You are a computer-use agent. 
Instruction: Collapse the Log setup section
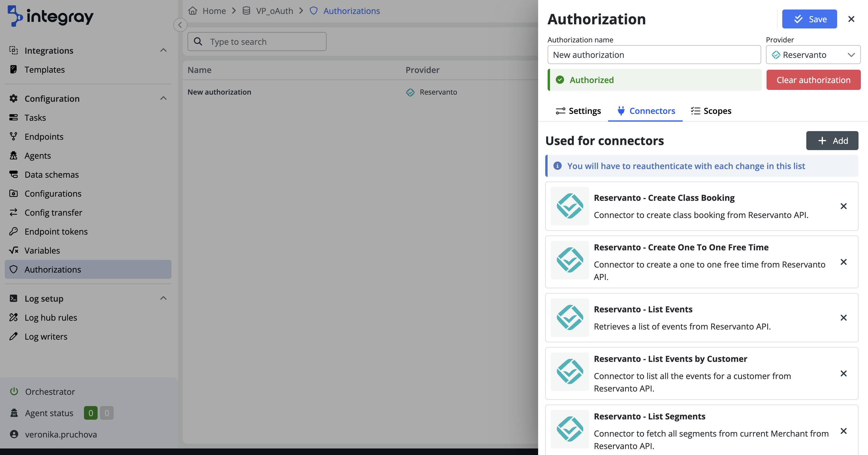pyautogui.click(x=163, y=298)
